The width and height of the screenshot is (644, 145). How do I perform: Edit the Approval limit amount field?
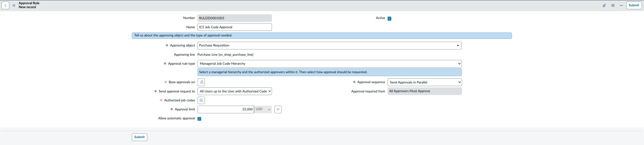[226, 109]
